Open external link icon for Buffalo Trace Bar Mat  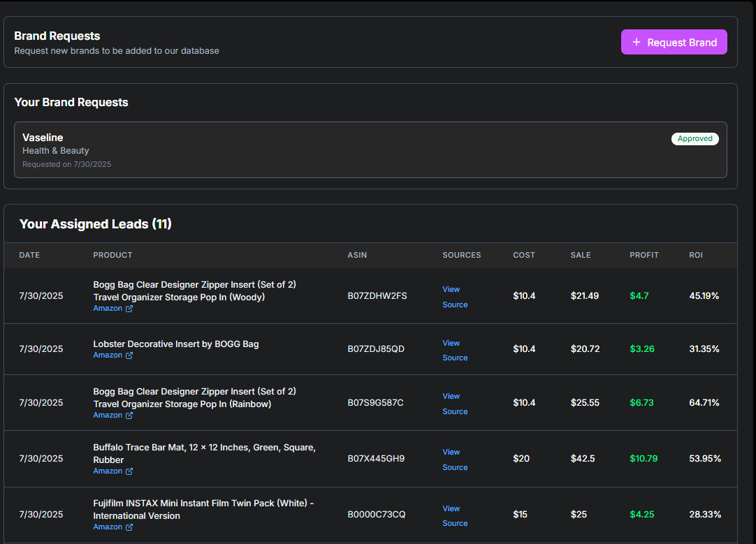coord(129,471)
